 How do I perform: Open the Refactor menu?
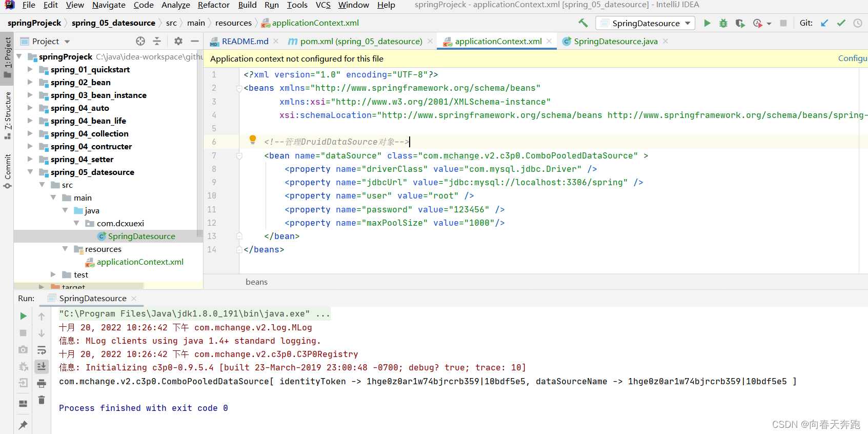tap(214, 5)
